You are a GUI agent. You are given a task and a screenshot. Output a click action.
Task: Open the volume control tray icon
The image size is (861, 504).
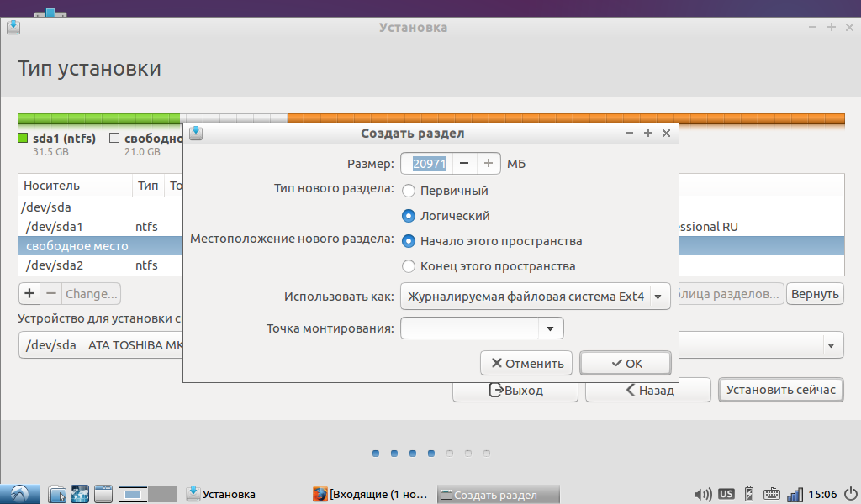pyautogui.click(x=703, y=494)
